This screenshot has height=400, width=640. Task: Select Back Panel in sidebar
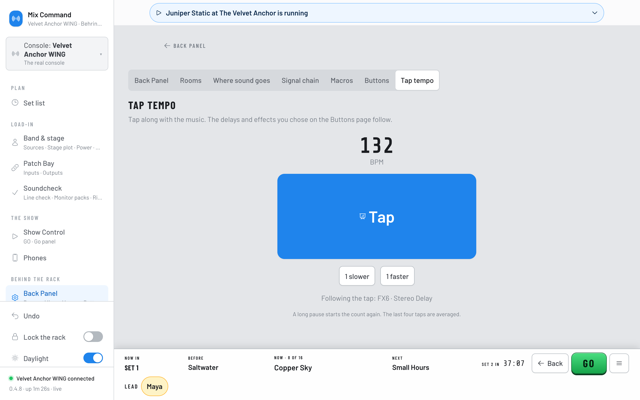pos(57,293)
